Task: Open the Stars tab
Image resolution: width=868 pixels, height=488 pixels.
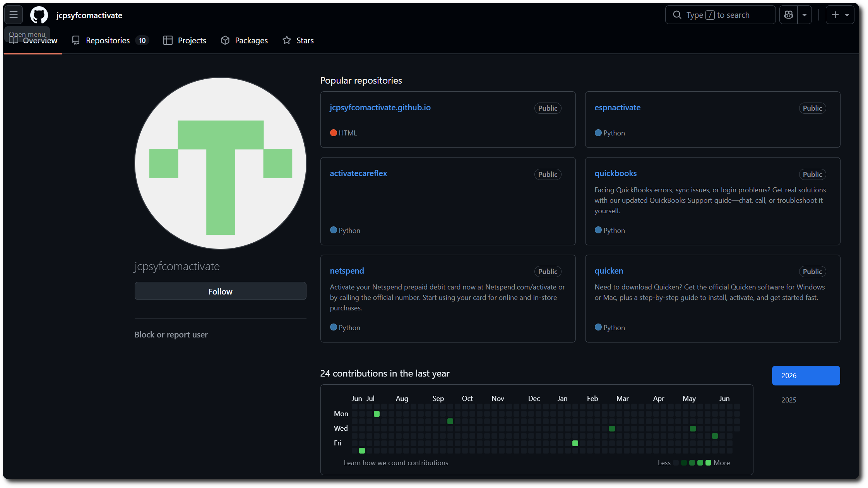Action: coord(298,40)
